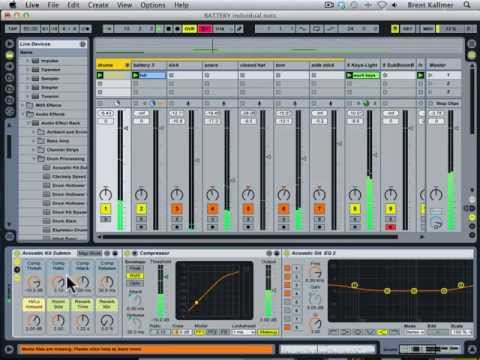This screenshot has height=360, width=480.
Task: Click the KEY map mode button
Action: pyautogui.click(x=407, y=29)
